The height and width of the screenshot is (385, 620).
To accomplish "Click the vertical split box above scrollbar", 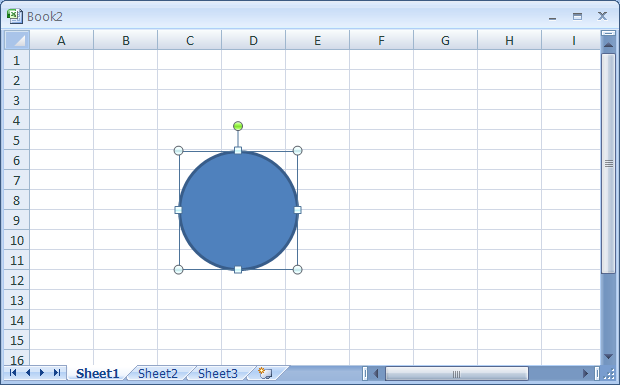I will click(609, 34).
